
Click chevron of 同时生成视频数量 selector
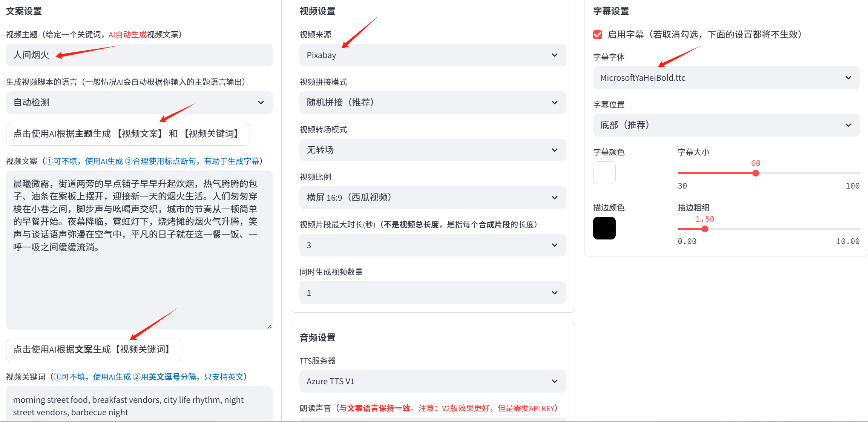[554, 293]
